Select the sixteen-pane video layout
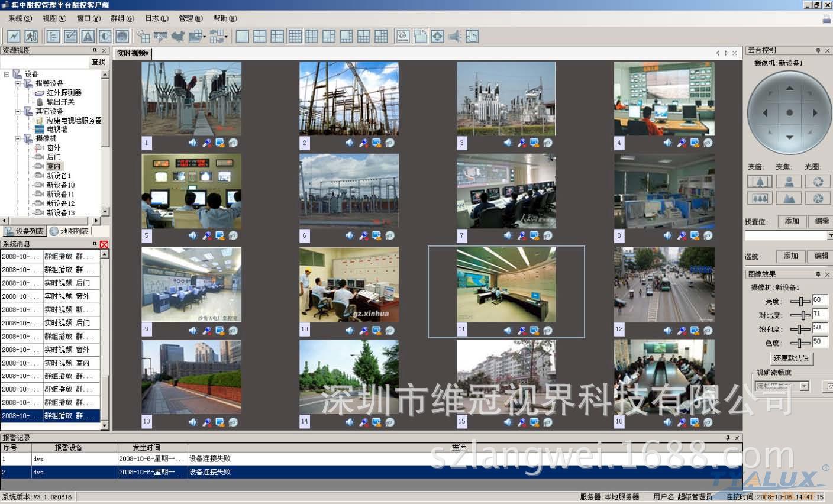The height and width of the screenshot is (504, 833). tap(295, 36)
